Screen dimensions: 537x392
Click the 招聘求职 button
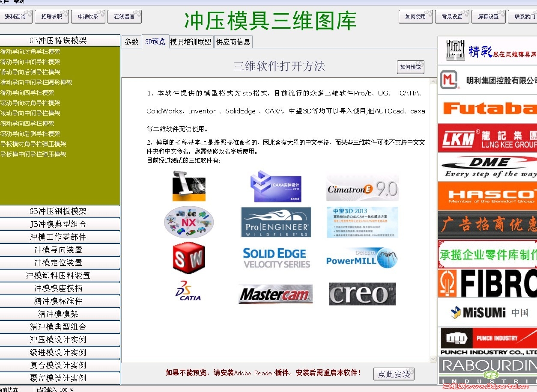[x=52, y=17]
